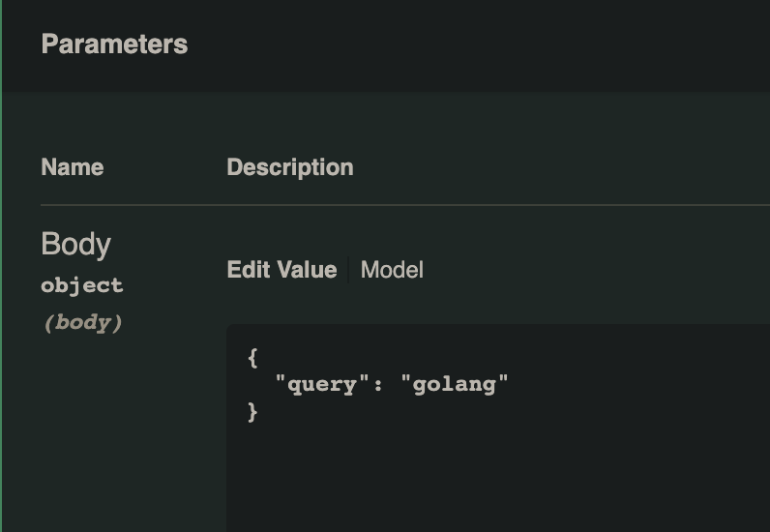Click the "query" key in the JSON

click(x=316, y=384)
